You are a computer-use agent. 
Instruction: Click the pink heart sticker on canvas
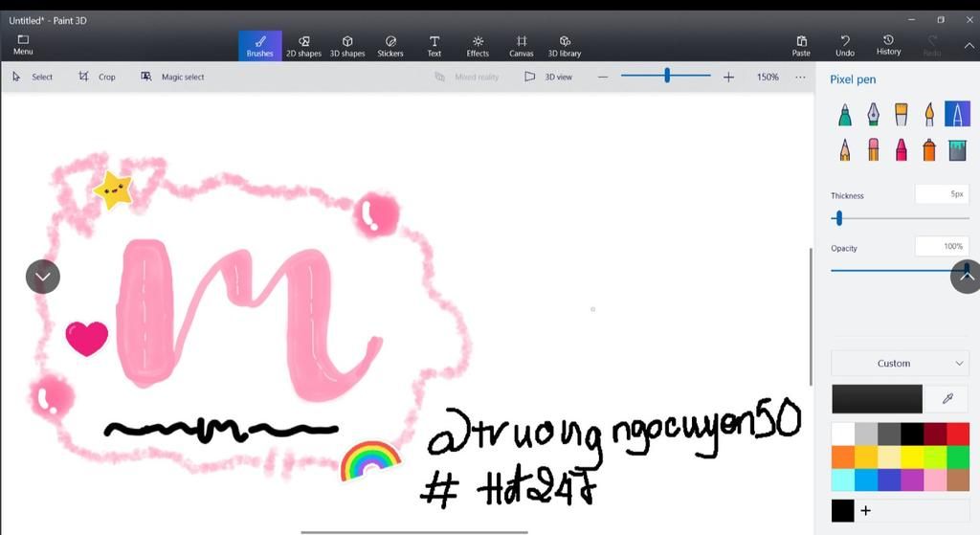coord(87,338)
